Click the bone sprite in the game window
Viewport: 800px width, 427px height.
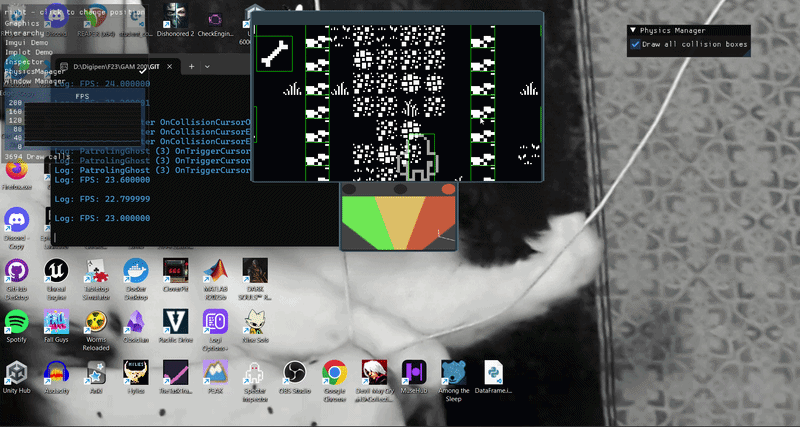274,54
